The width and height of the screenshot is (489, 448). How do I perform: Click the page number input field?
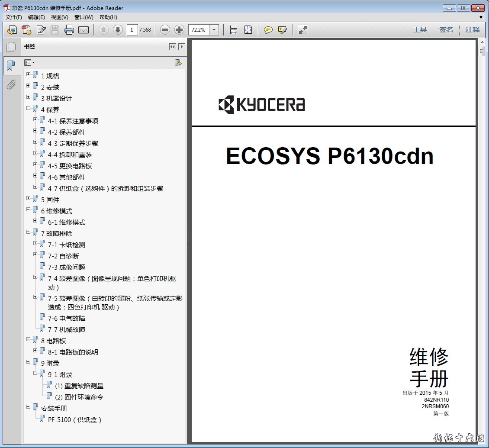[x=132, y=30]
